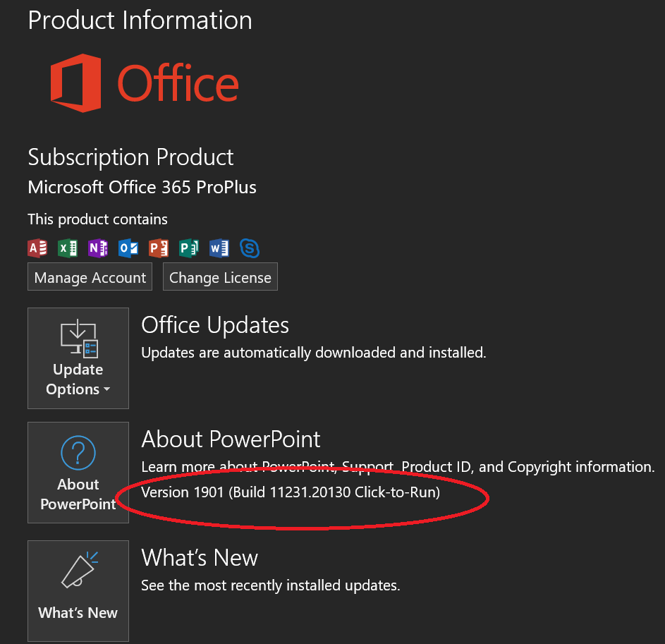Click the question mark About icon
The width and height of the screenshot is (665, 644).
[78, 453]
